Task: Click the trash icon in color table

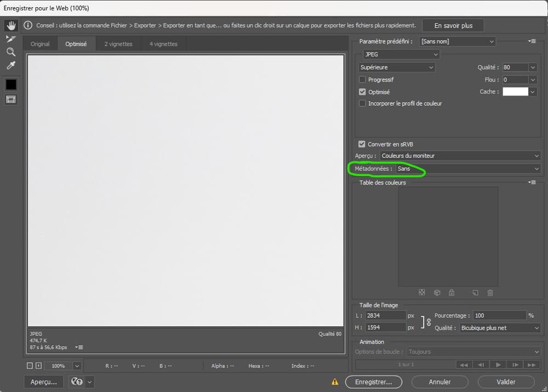Action: [x=490, y=293]
